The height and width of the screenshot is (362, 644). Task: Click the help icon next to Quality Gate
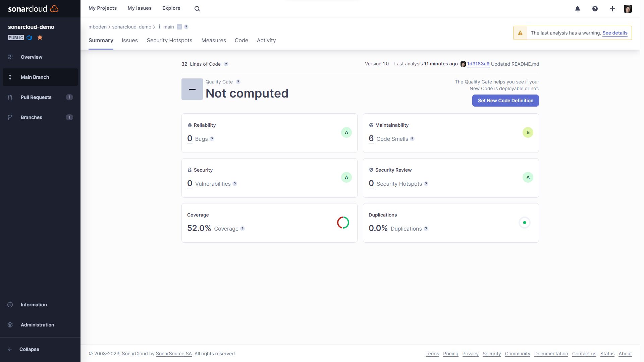pyautogui.click(x=238, y=82)
